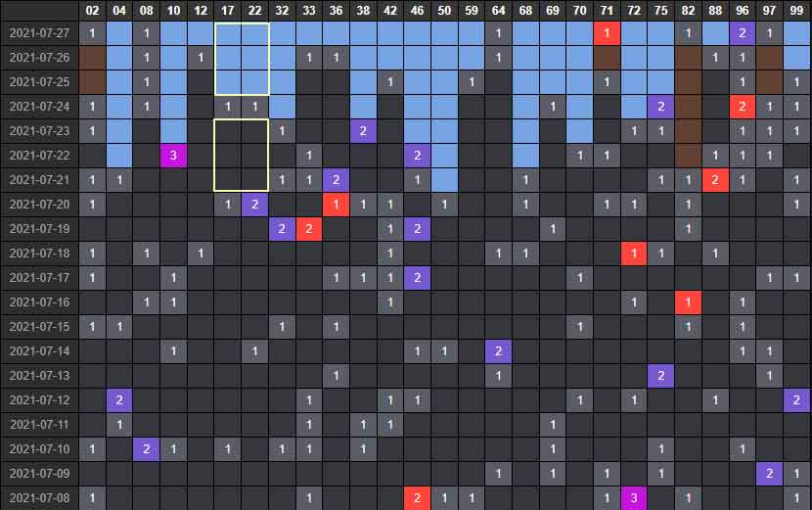Click brown cell in column 02 on 2021-07-26
The height and width of the screenshot is (510, 812).
point(92,57)
